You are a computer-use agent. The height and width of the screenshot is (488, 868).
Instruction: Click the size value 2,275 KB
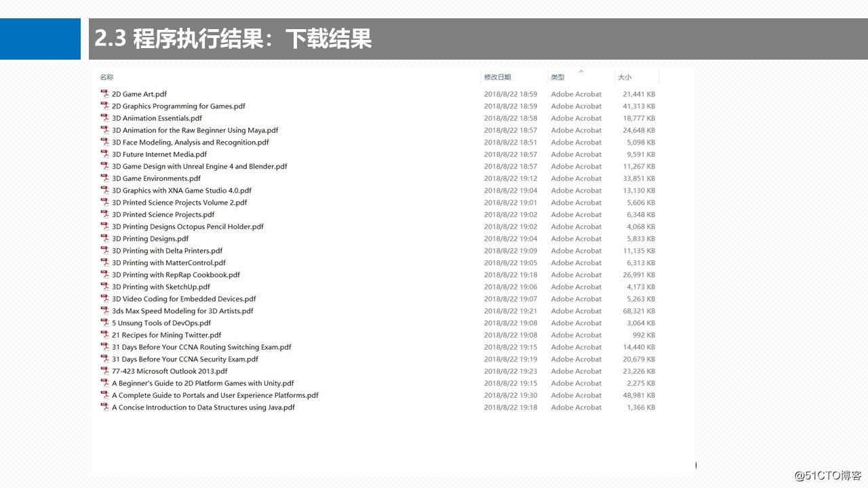pyautogui.click(x=641, y=383)
